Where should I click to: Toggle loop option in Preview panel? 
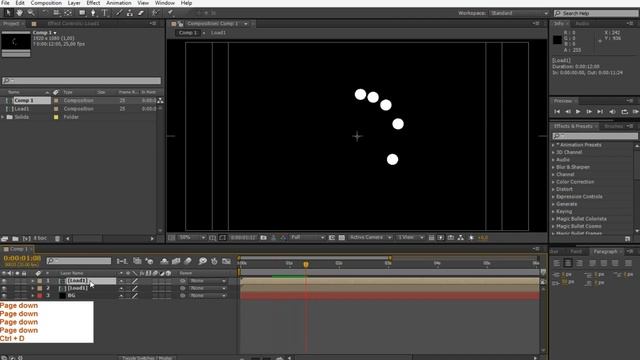click(x=624, y=111)
